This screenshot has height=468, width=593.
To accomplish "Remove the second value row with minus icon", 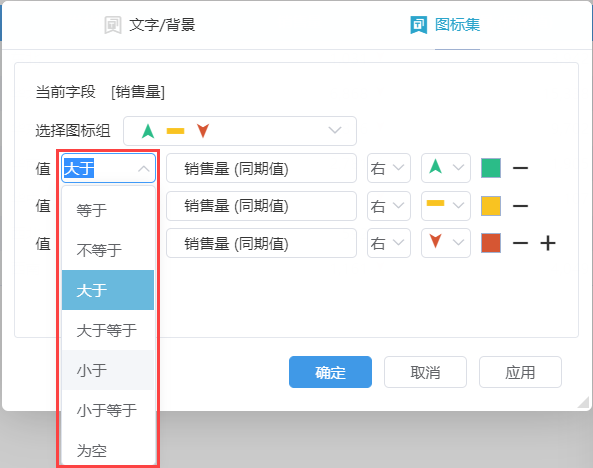I will click(x=520, y=206).
